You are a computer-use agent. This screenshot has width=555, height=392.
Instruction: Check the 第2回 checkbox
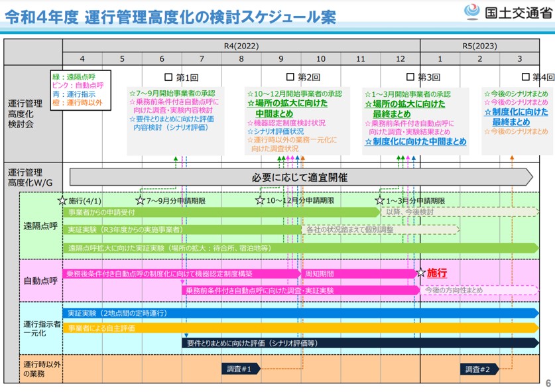click(x=290, y=78)
